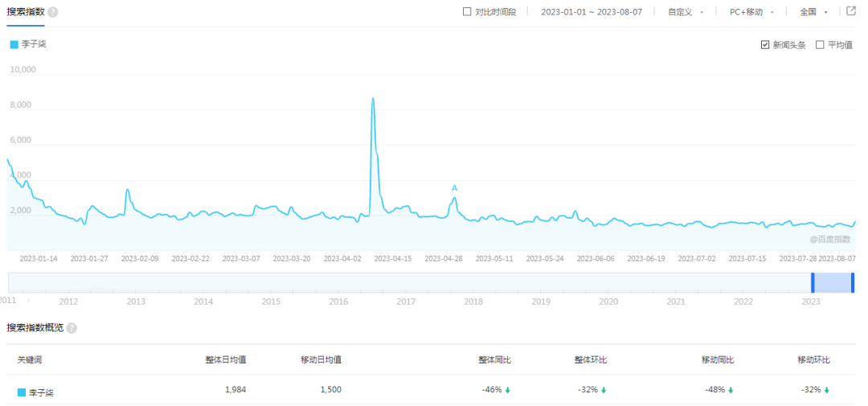This screenshot has width=868, height=406.
Task: Uncheck the 新闻头条 checkbox
Action: click(765, 45)
